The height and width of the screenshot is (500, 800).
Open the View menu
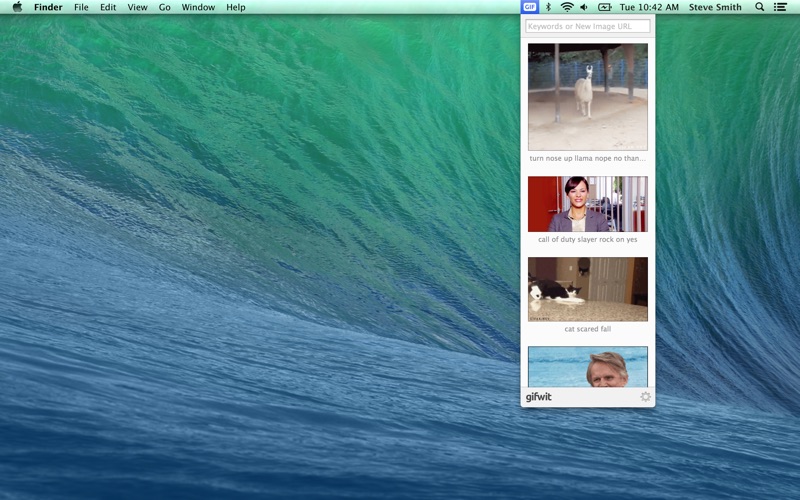coord(137,7)
